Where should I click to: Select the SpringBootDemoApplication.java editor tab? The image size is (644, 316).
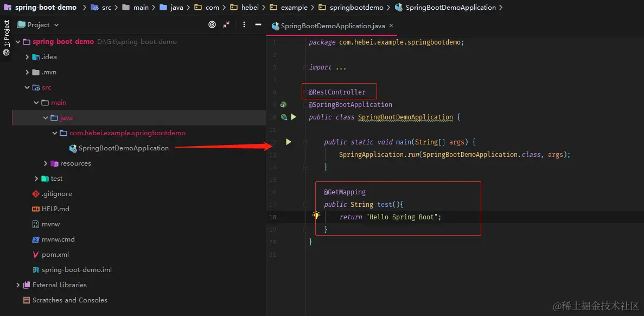[332, 26]
